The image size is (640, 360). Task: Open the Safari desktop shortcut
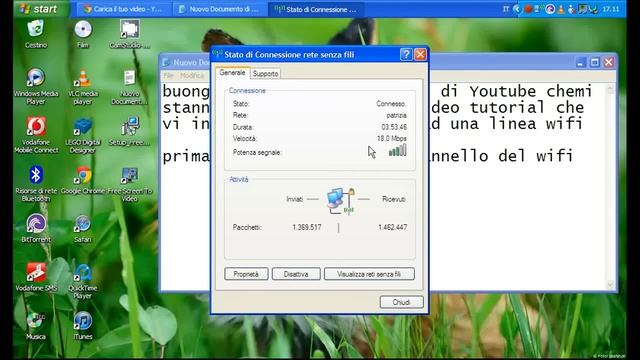tap(83, 229)
